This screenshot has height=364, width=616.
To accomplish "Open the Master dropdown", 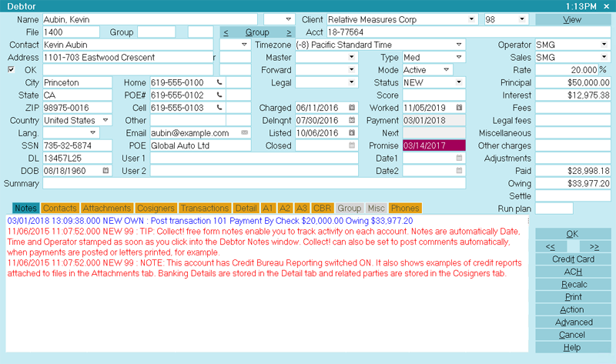I will [351, 57].
